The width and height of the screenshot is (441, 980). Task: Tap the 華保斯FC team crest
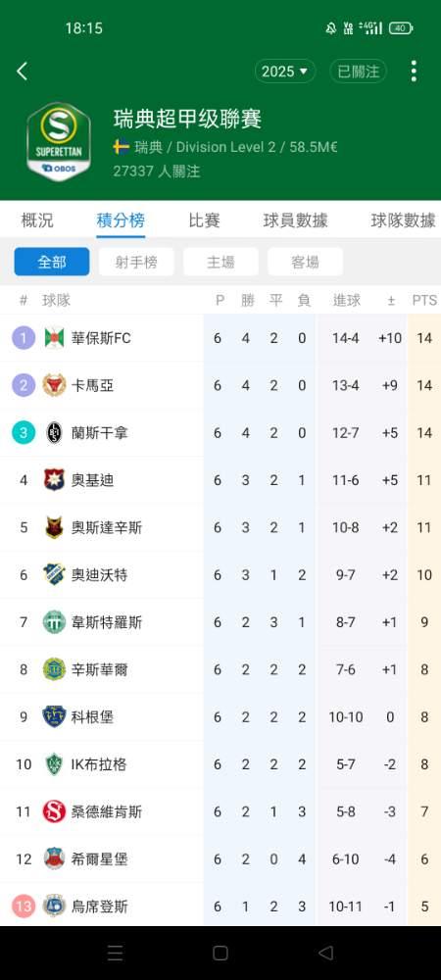[x=54, y=338]
